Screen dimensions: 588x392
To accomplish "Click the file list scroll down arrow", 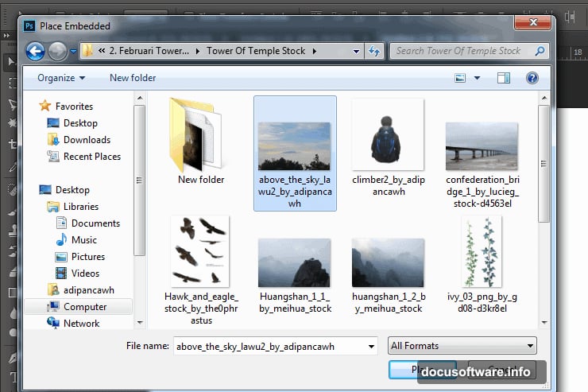I will [x=544, y=322].
